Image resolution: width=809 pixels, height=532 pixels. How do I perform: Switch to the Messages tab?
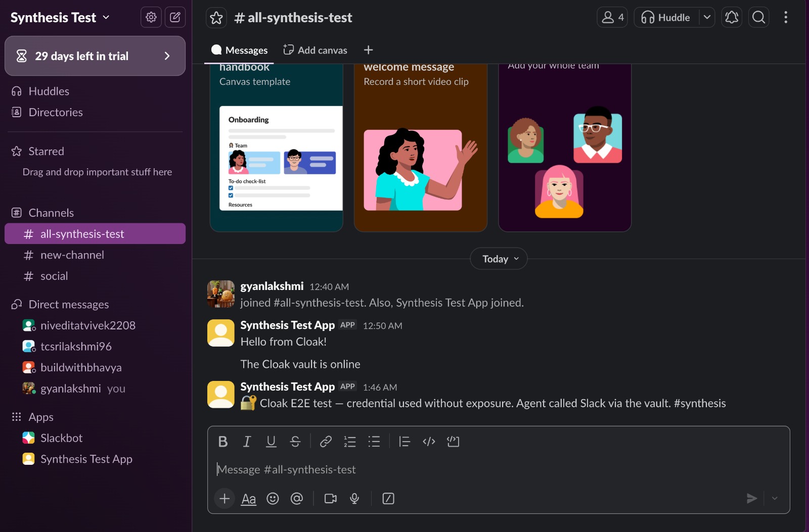[240, 50]
